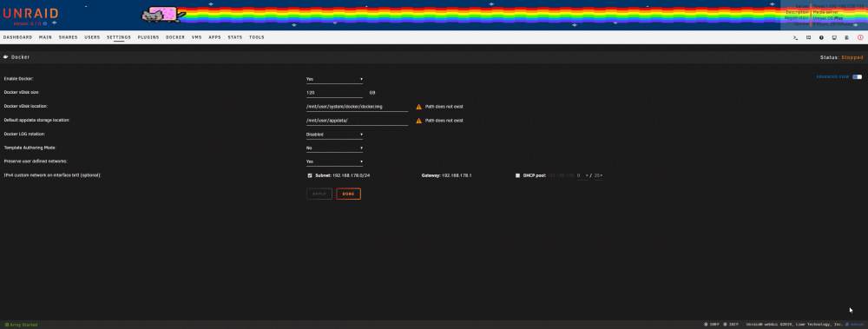Image resolution: width=868 pixels, height=329 pixels.
Task: Open the terminal icon in the top bar
Action: (795, 37)
